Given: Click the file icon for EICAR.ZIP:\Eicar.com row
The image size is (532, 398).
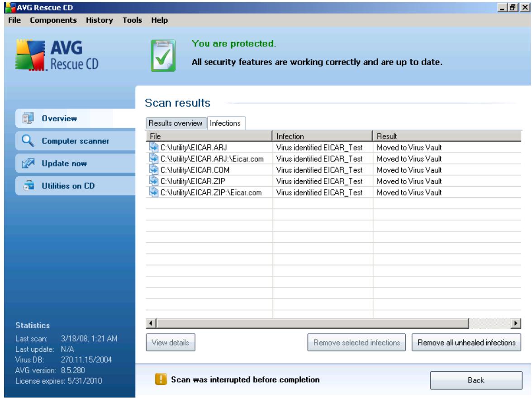Looking at the screenshot, I should pyautogui.click(x=154, y=192).
